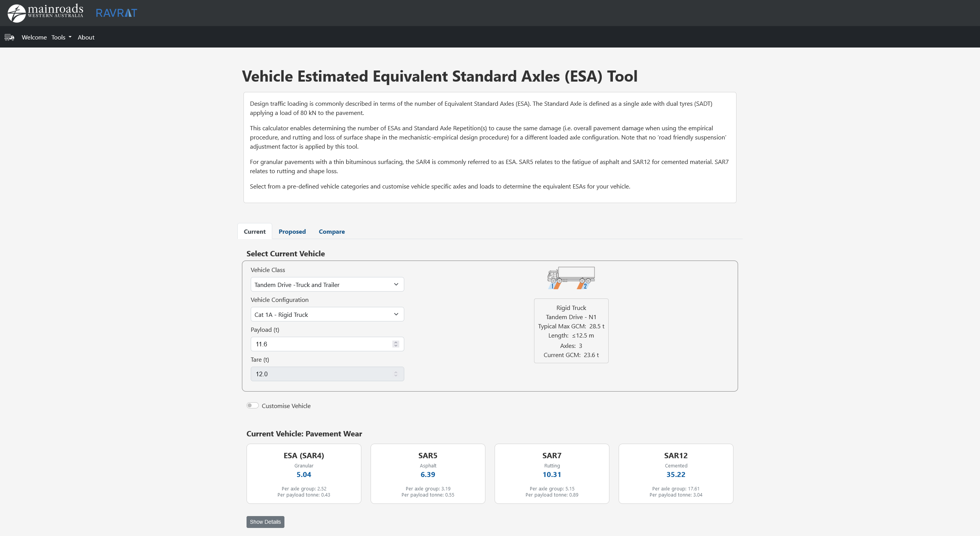Screen dimensions: 980x536
Task: Click the Tare stepper arrows
Action: point(396,374)
